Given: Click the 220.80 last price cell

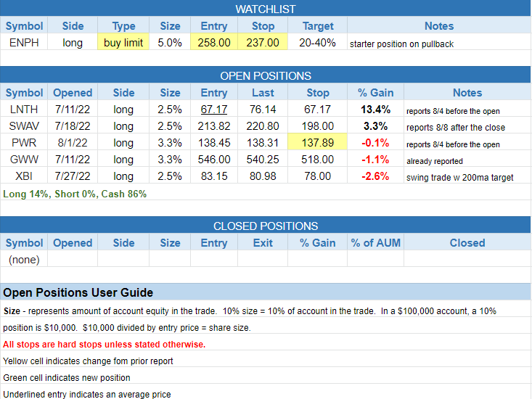Looking at the screenshot, I should [263, 126].
